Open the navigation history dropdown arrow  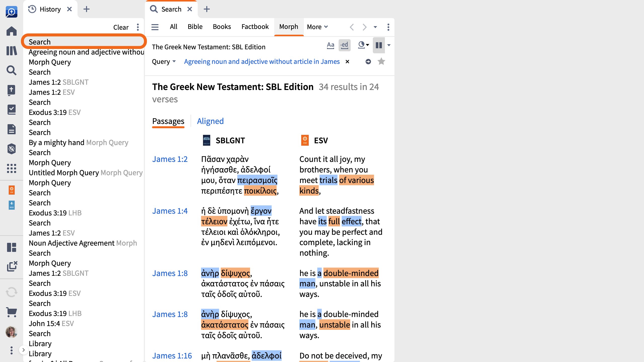point(375,27)
